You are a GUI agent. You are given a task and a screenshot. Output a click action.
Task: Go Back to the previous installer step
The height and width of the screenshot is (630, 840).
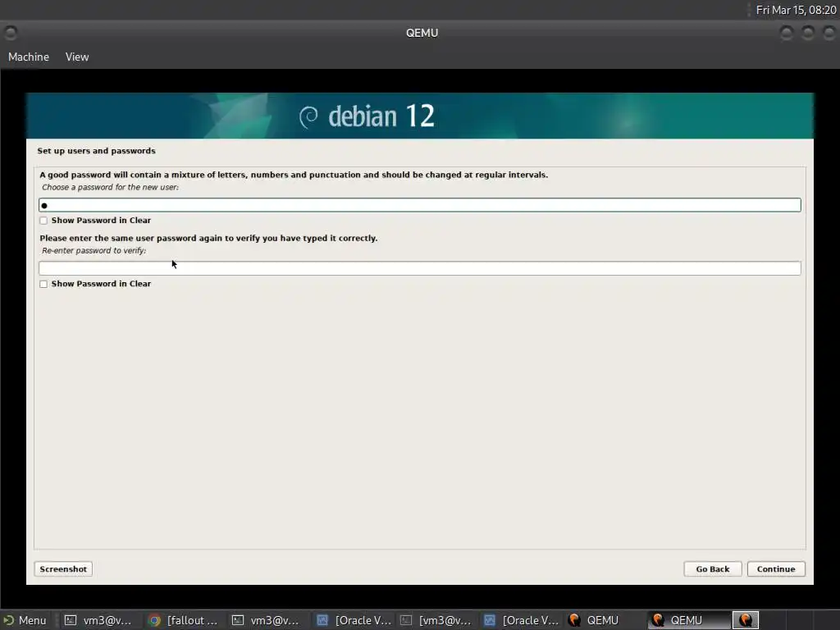coord(713,569)
